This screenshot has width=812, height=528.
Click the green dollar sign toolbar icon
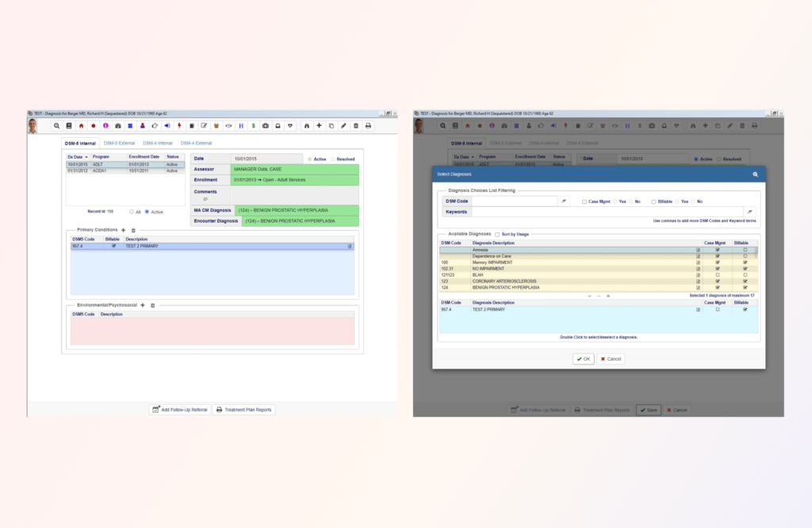click(253, 126)
